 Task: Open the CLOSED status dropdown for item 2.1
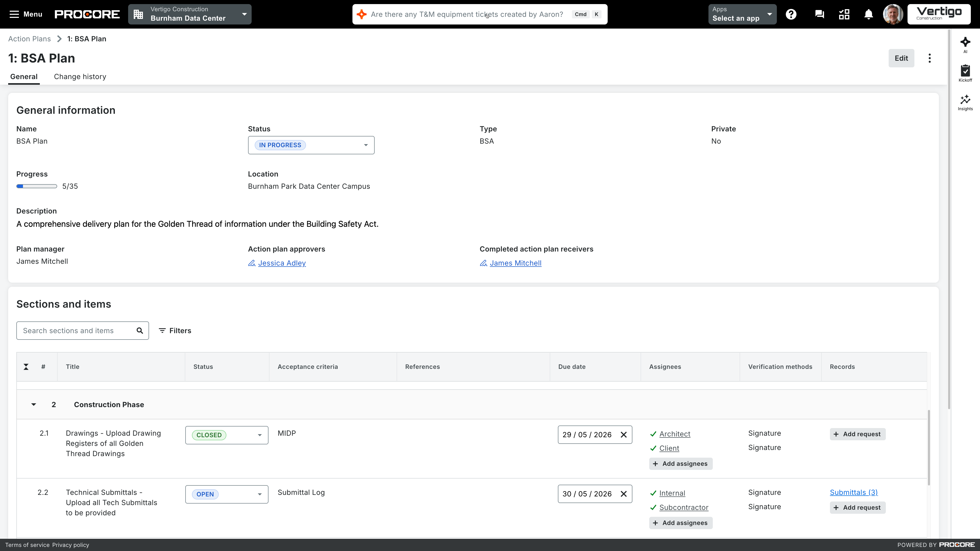click(x=227, y=435)
